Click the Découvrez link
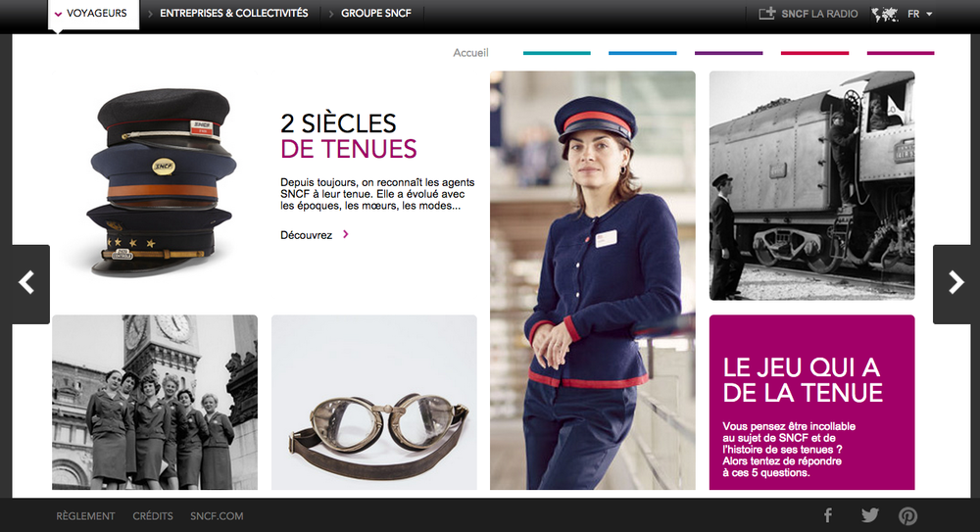Screen dimensions: 980x532 pyautogui.click(x=306, y=235)
